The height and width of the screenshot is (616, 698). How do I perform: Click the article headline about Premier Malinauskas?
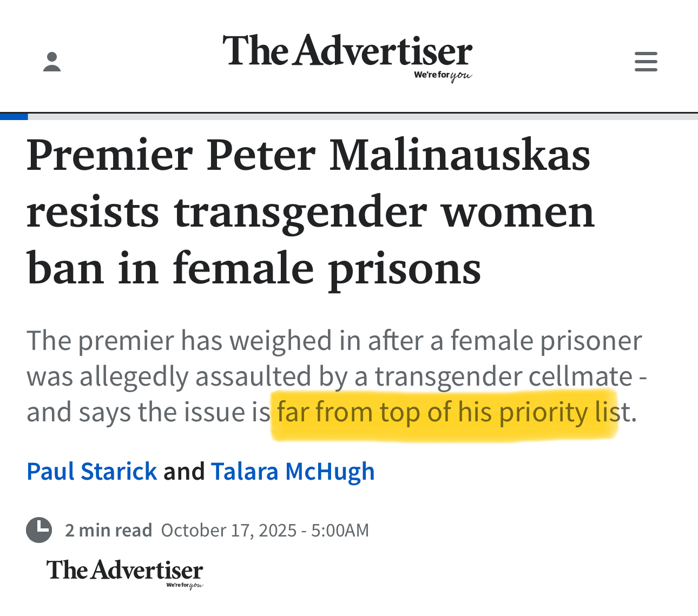click(310, 211)
